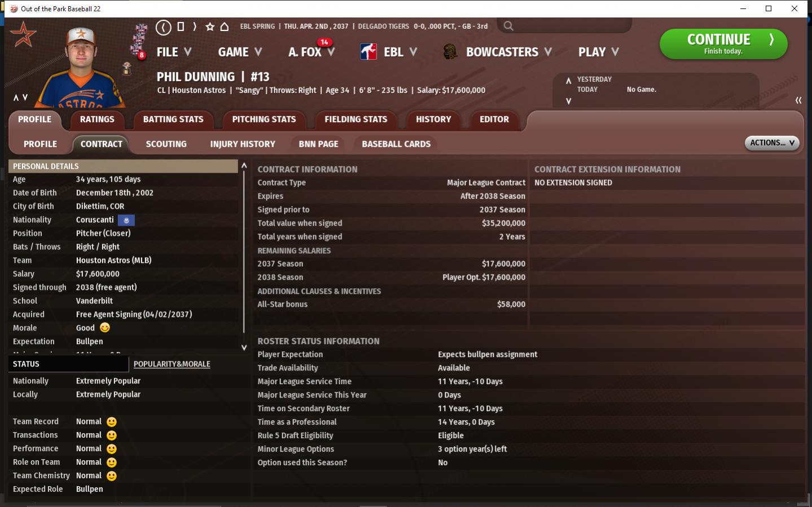Click the Houston Astros star logo
The height and width of the screenshot is (507, 812).
pyautogui.click(x=24, y=35)
